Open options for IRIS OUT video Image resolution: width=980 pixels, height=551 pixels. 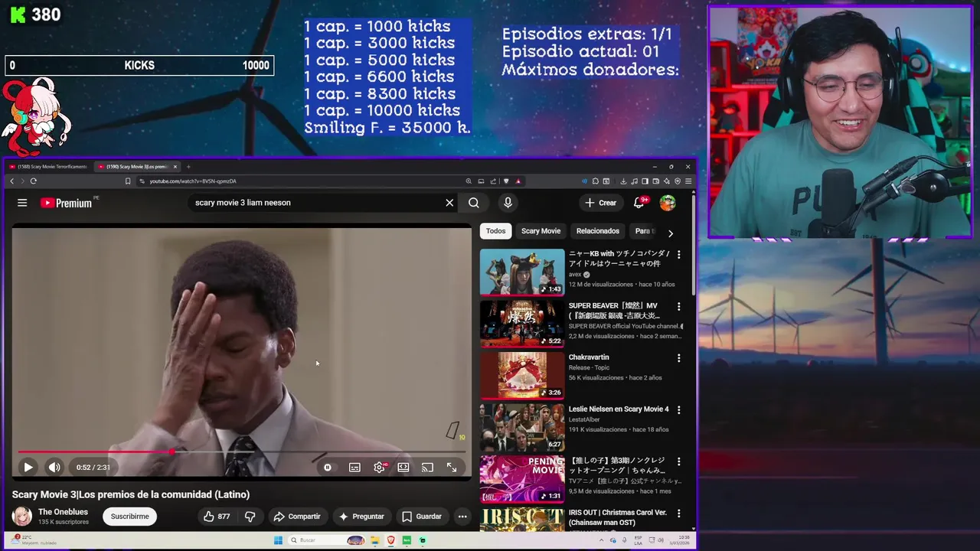coord(678,514)
